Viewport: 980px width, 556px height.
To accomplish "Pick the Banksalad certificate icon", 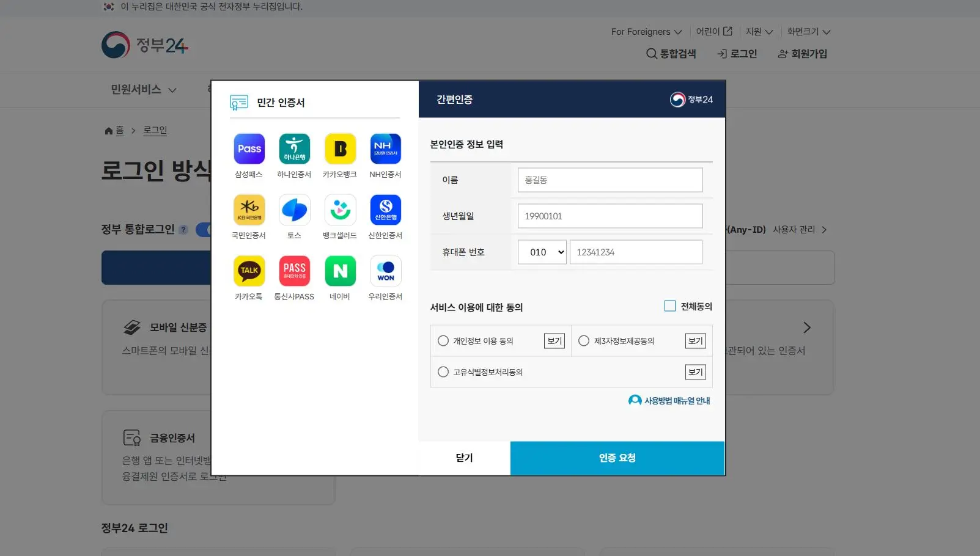I will [341, 210].
